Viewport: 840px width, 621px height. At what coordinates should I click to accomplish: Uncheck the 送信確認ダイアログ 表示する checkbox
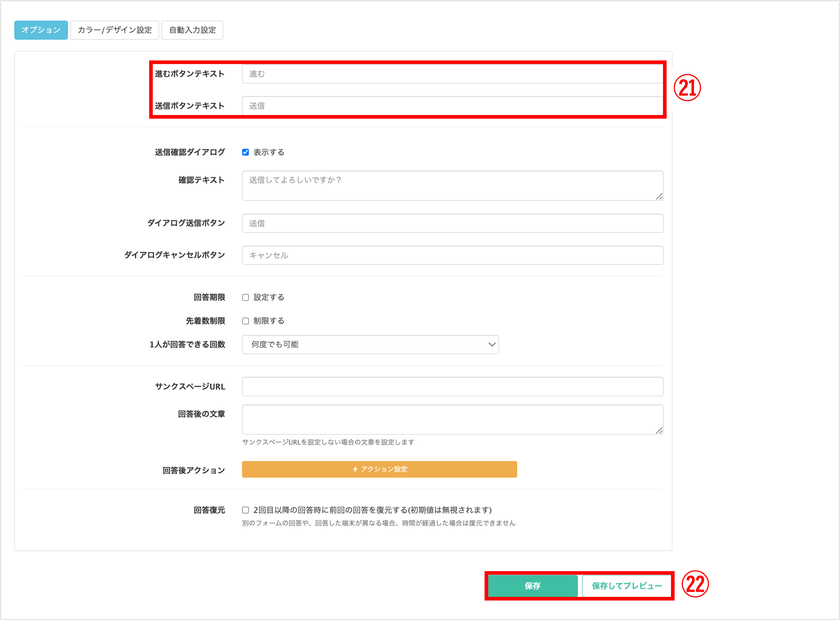(x=246, y=152)
